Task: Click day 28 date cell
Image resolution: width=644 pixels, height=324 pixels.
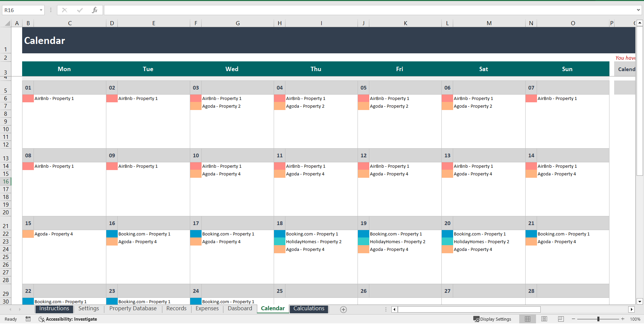Action: 531,291
